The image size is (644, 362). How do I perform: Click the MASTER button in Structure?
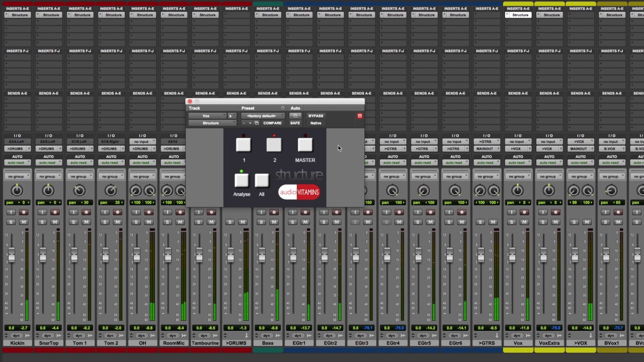click(x=305, y=145)
